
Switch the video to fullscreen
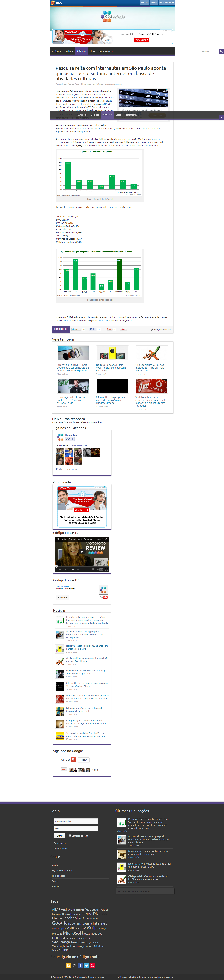point(106,569)
